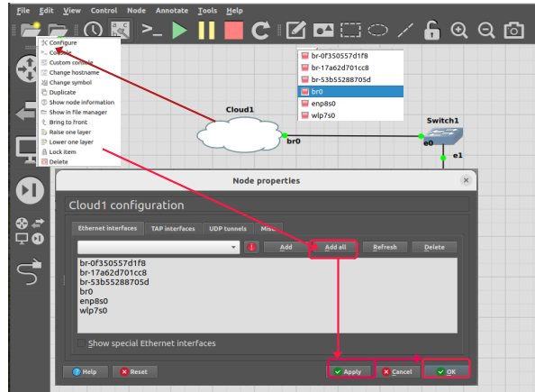Select enp8s0 in the Ethernet interfaces list
This screenshot has width=535, height=392.
click(x=94, y=301)
